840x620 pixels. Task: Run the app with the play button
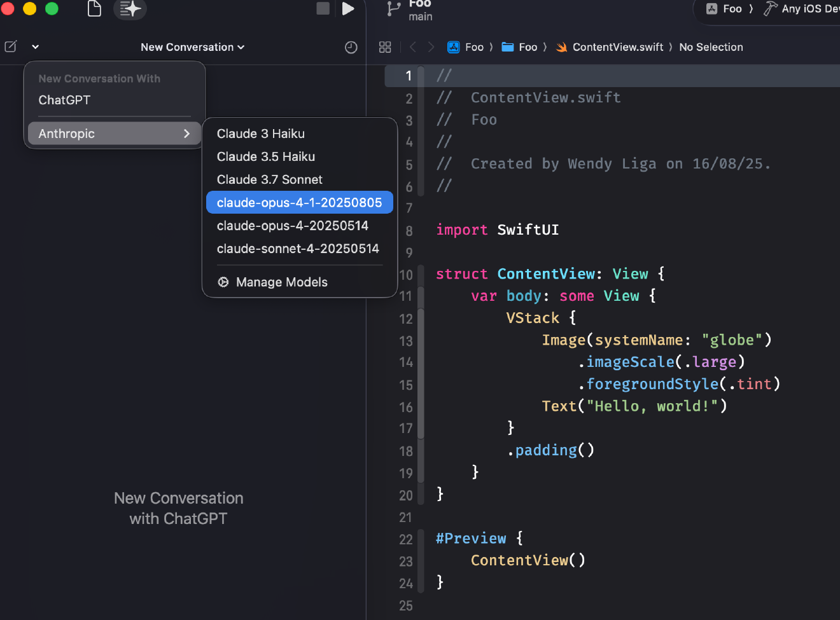pyautogui.click(x=346, y=9)
